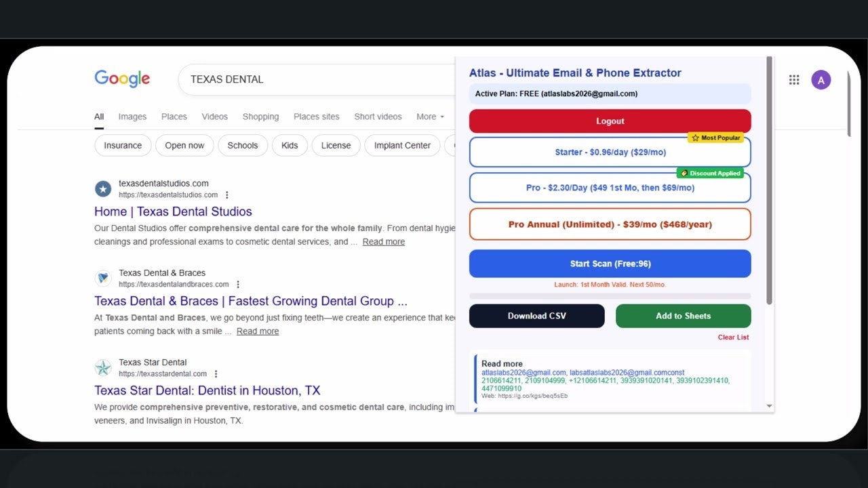
Task: Click the Add to Sheets button
Action: click(683, 316)
